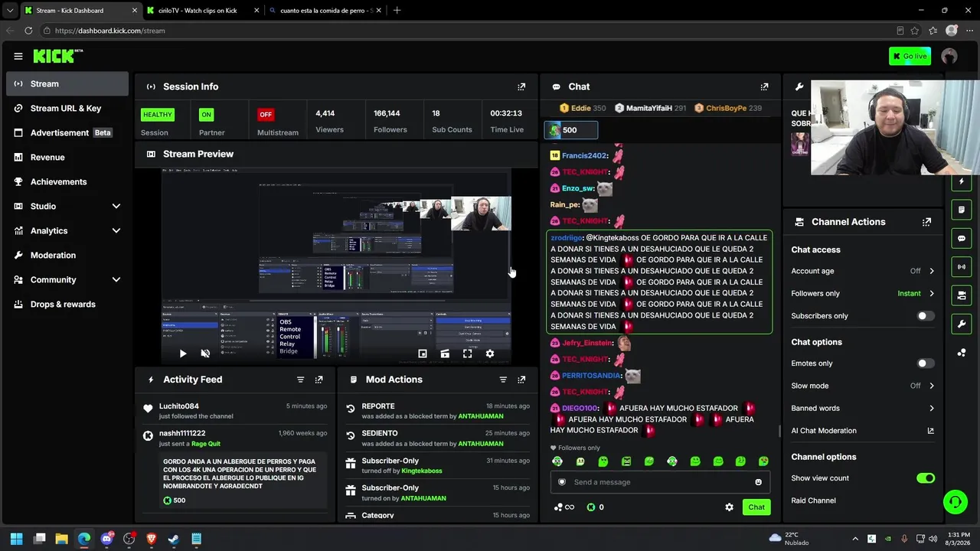This screenshot has width=980, height=551.
Task: Open Kingtekaboss link in Mod Actions
Action: tap(422, 471)
